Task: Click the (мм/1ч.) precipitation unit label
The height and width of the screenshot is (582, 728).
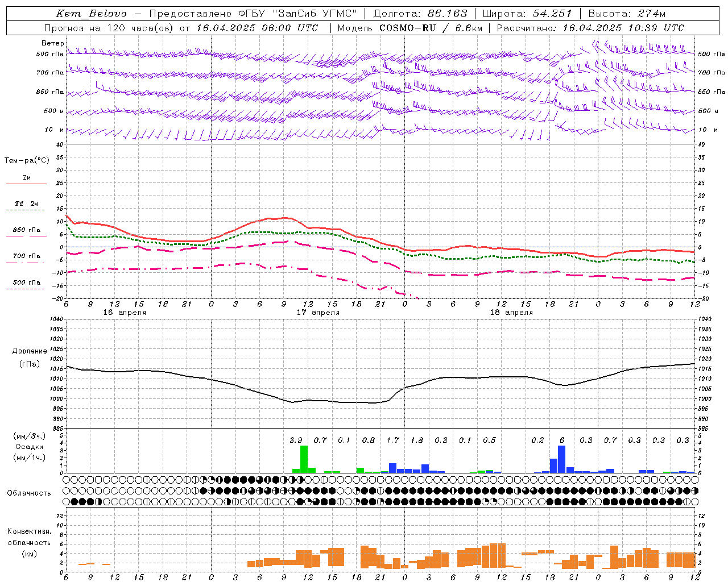Action: point(30,458)
